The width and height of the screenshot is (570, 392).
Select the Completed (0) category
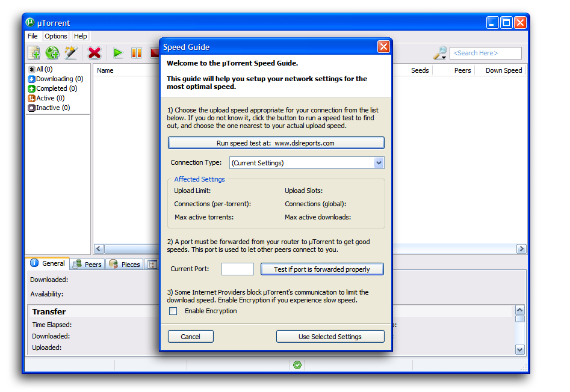[x=53, y=88]
